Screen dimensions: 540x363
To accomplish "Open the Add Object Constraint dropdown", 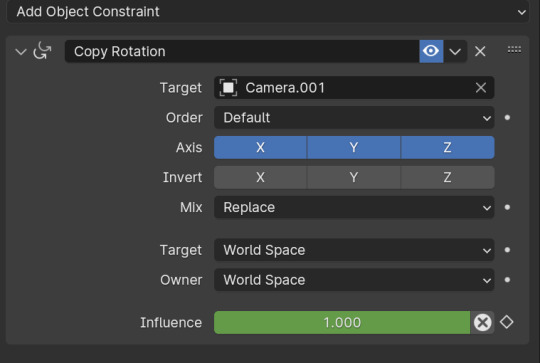I will 268,12.
